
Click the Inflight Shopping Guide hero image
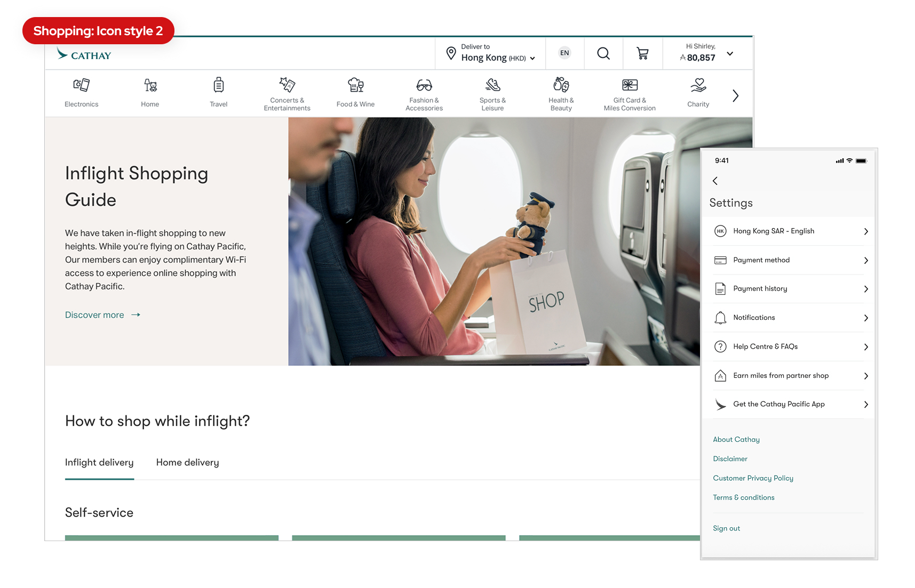click(x=494, y=241)
